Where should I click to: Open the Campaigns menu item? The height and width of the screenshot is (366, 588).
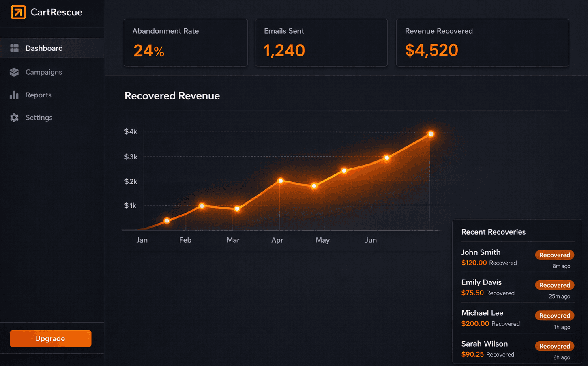click(x=44, y=72)
